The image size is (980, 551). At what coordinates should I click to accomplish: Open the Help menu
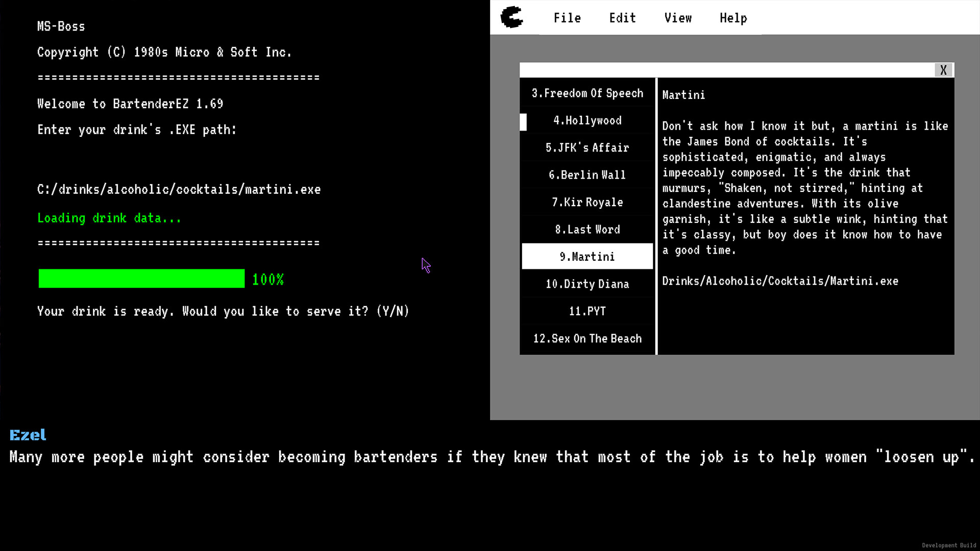[x=733, y=17]
